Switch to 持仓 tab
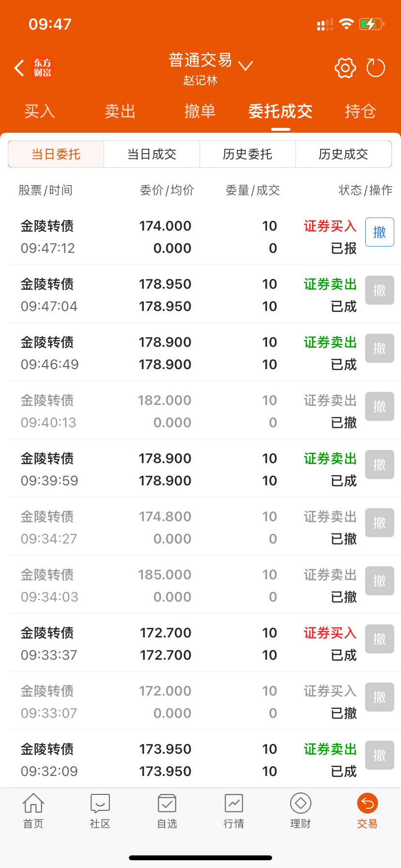The height and width of the screenshot is (868, 401). pos(360,111)
